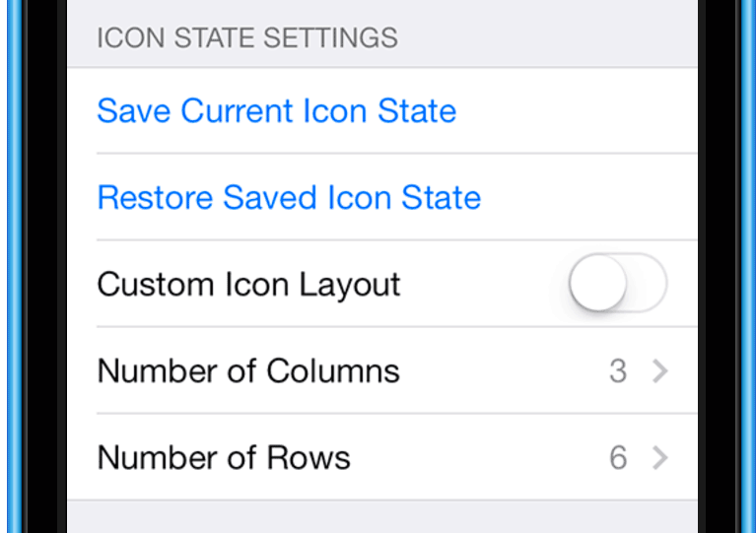Enable the Custom Icon Layout switch
This screenshot has height=533, width=756.
(618, 284)
